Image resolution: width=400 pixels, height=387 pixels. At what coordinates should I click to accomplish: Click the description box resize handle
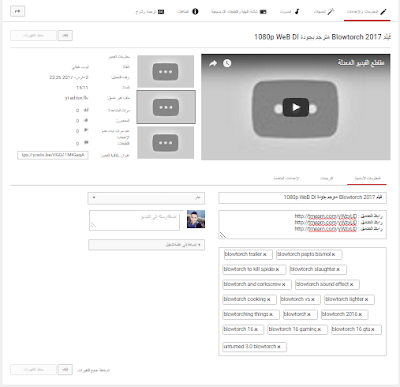point(223,235)
